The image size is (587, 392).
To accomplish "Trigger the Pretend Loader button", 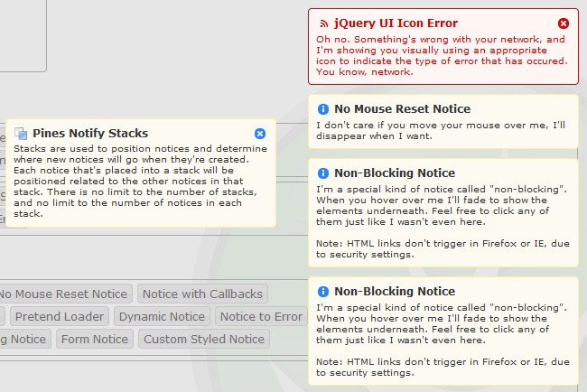I will [x=60, y=316].
